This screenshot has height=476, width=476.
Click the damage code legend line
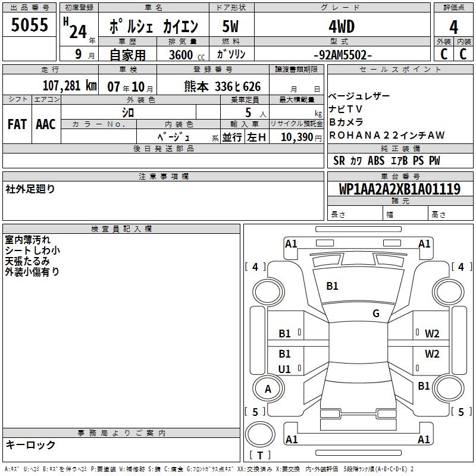pos(209,469)
